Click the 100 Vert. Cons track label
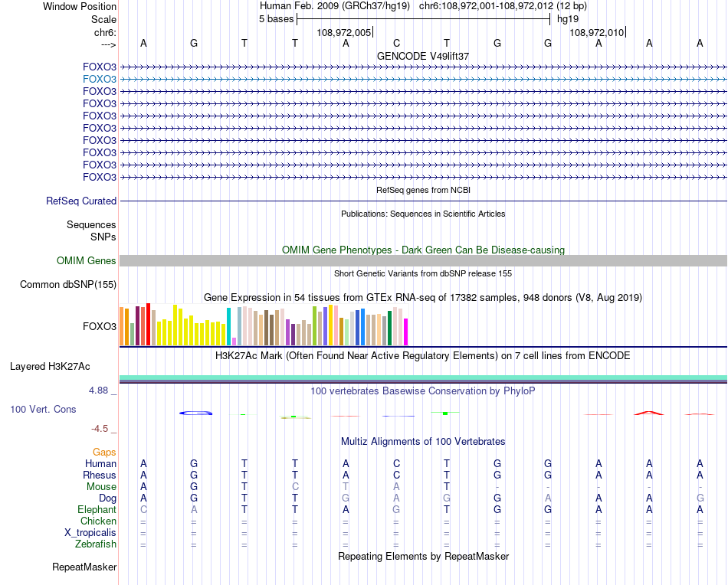This screenshot has height=585, width=728. click(x=43, y=409)
